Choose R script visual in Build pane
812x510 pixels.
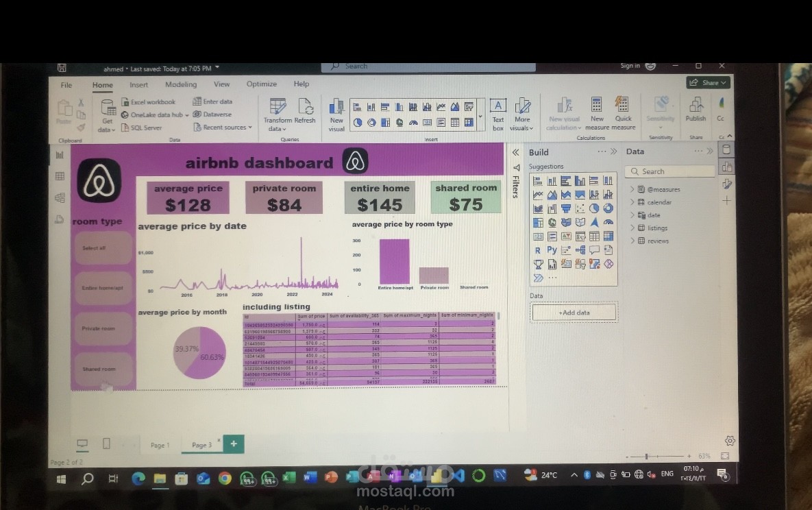click(x=537, y=250)
